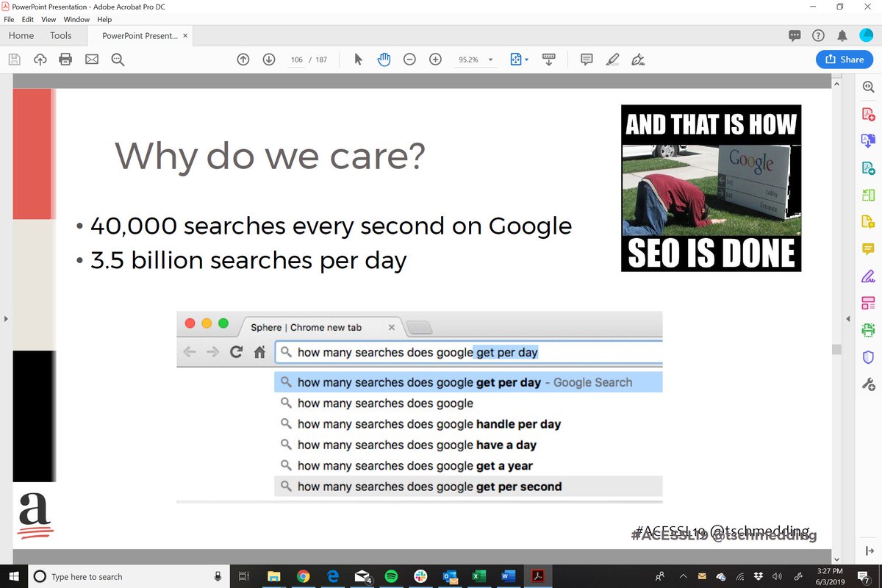Screen dimensions: 882x588
Task: Add a comment with the sticky note icon
Action: coord(587,60)
